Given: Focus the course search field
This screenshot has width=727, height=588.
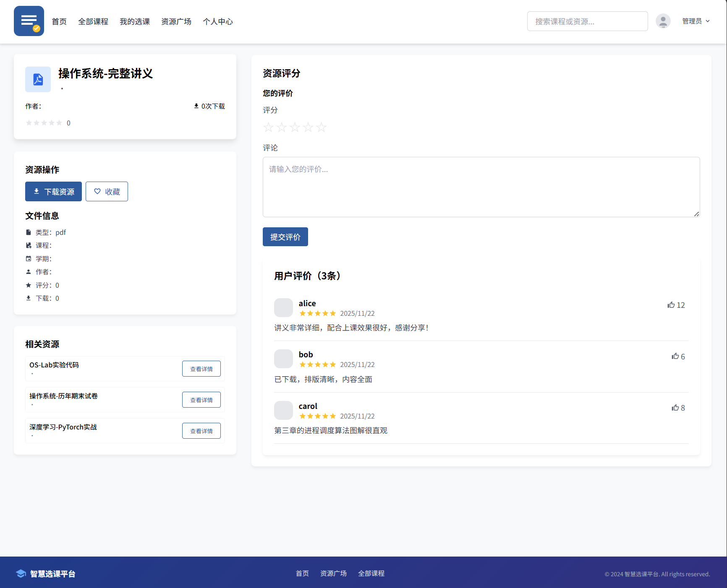Looking at the screenshot, I should pos(588,21).
